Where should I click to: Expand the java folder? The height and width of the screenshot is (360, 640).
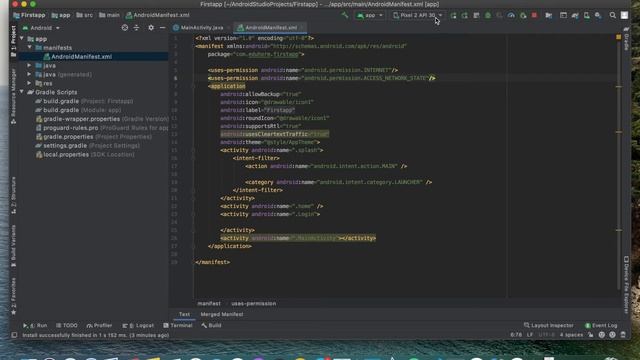pyautogui.click(x=29, y=65)
